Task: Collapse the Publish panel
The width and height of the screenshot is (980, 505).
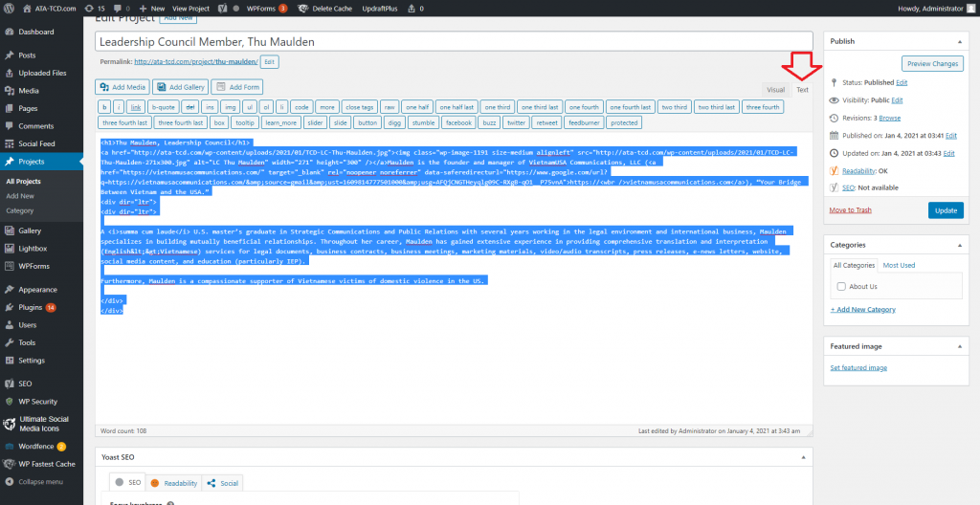Action: click(961, 41)
